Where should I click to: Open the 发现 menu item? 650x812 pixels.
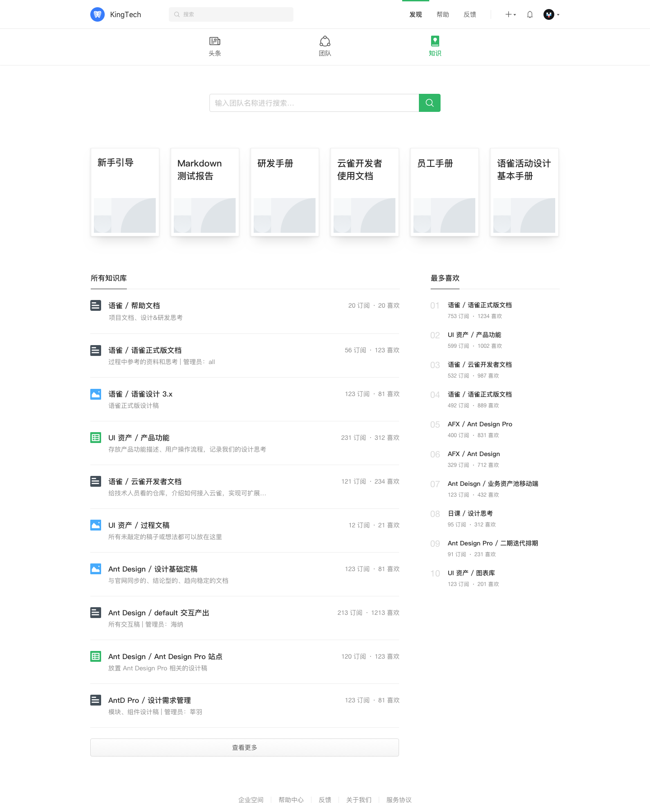[416, 14]
